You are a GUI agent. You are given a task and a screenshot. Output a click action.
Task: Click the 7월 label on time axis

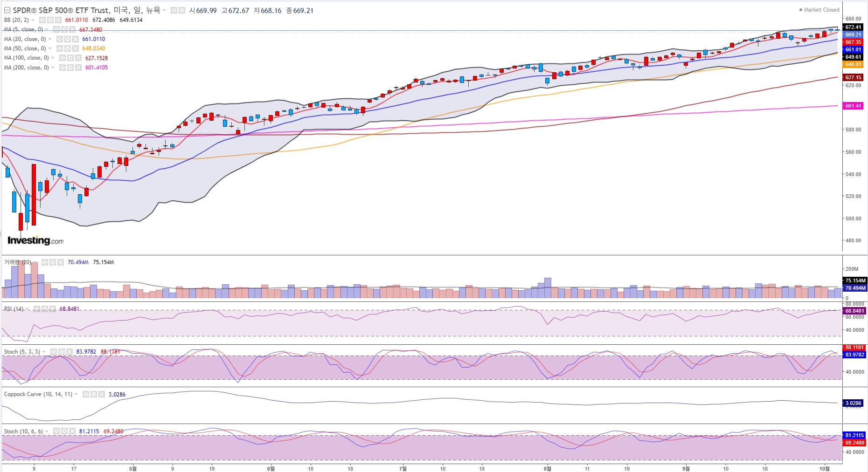pos(403,469)
